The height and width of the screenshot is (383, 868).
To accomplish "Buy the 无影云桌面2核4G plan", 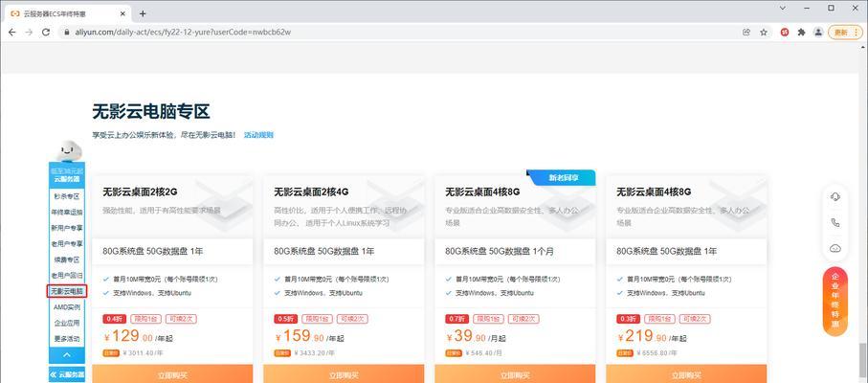I will [344, 374].
